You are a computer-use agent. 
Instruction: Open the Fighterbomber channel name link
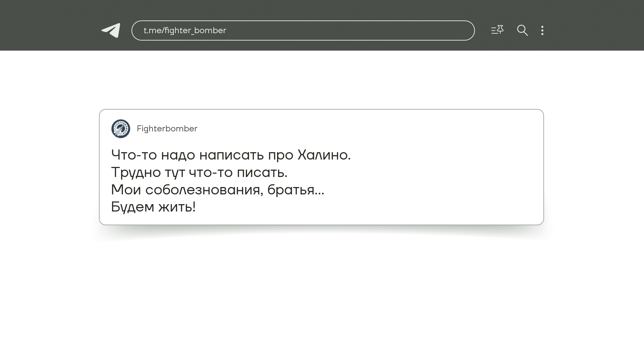[167, 129]
